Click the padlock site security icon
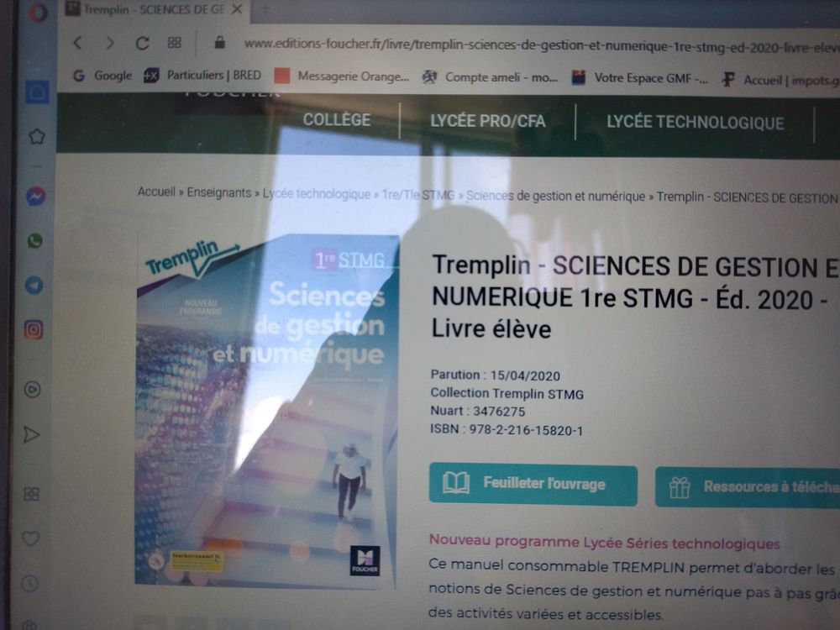The height and width of the screenshot is (630, 840). [219, 42]
